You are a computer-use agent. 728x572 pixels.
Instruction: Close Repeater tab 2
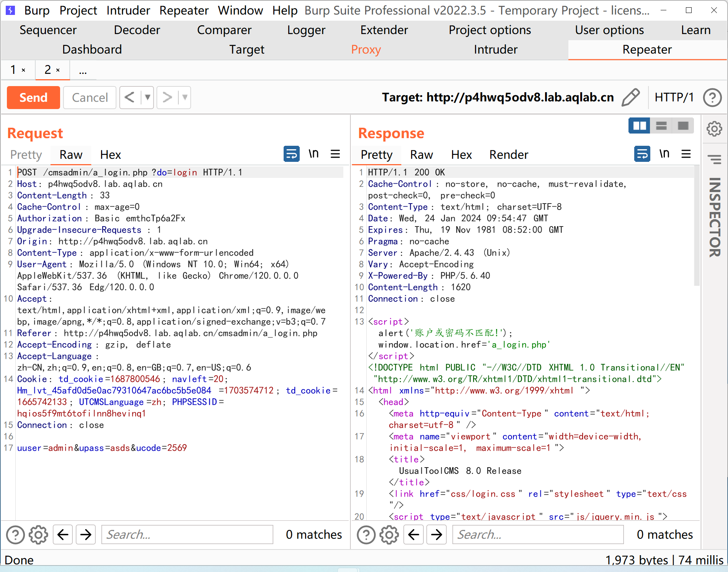tap(58, 70)
